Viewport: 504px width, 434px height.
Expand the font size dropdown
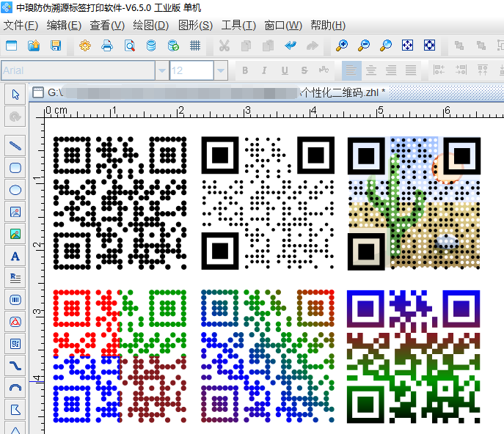pyautogui.click(x=221, y=71)
